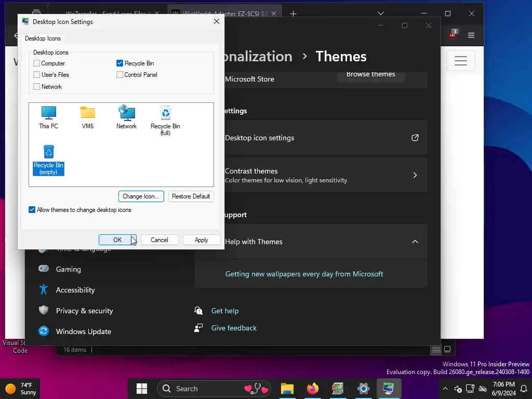The height and width of the screenshot is (399, 532).
Task: Toggle Allow themes to change desktop icons
Action: [x=32, y=210]
